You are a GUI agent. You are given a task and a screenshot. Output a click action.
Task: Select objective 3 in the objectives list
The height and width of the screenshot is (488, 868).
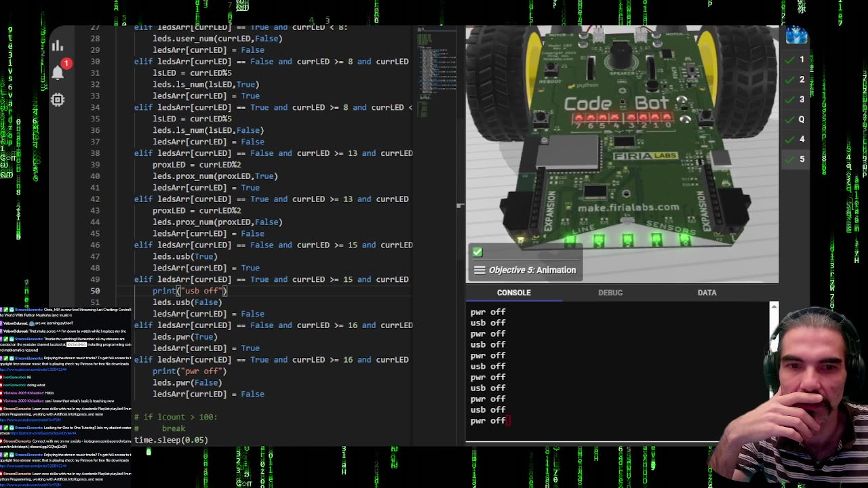[x=795, y=99]
